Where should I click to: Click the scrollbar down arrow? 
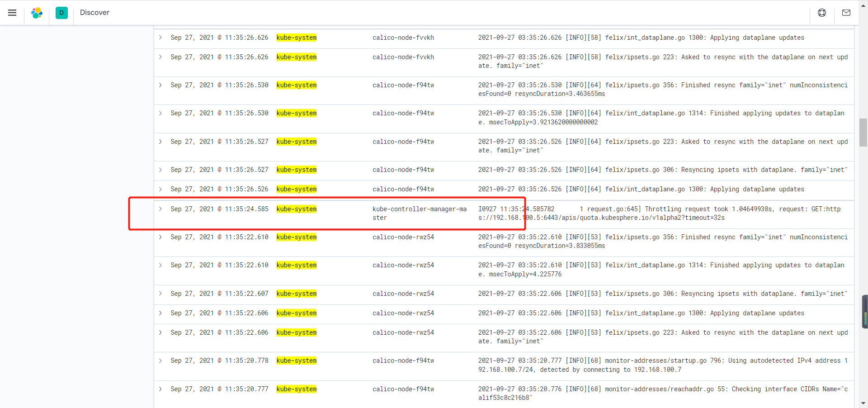pos(863,403)
